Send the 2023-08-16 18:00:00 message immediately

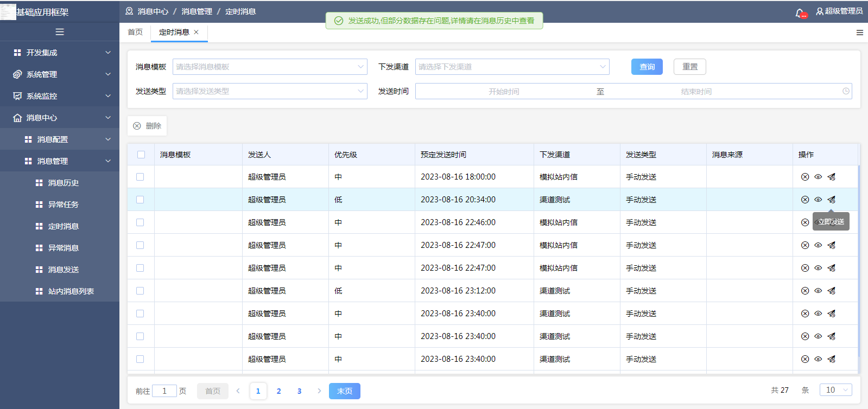click(x=832, y=177)
